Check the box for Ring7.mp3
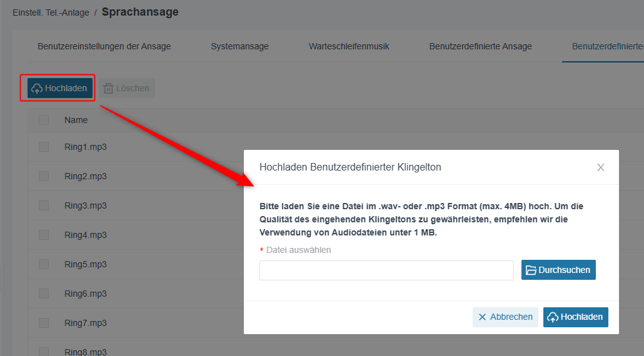Image resolution: width=644 pixels, height=356 pixels. tap(44, 323)
